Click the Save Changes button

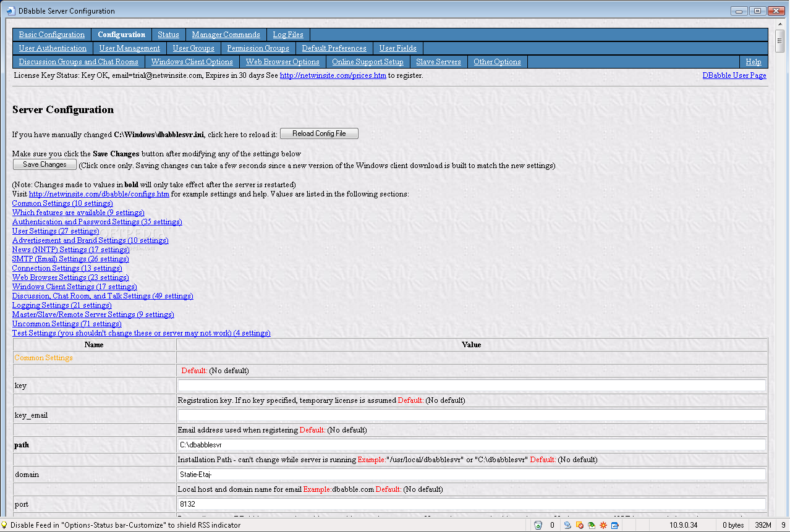(45, 164)
